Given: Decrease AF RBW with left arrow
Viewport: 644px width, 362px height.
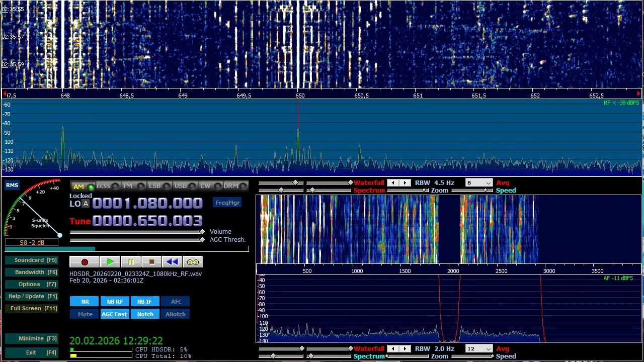Looking at the screenshot, I should click(393, 349).
